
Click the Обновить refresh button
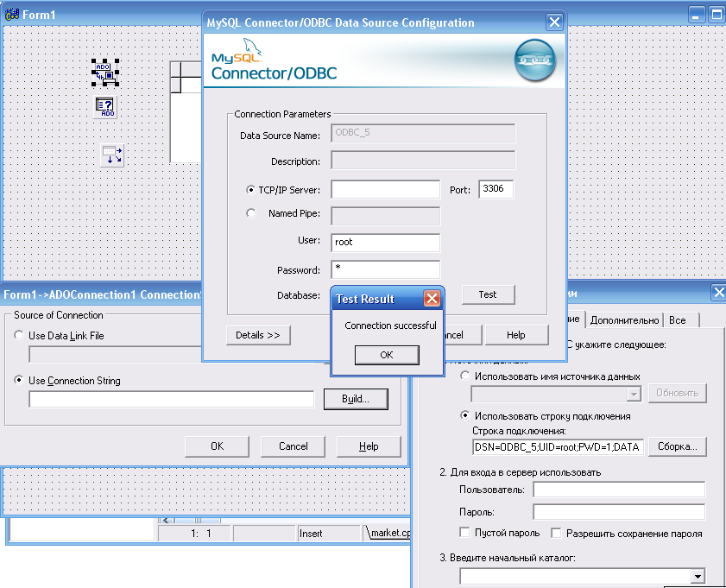click(678, 393)
